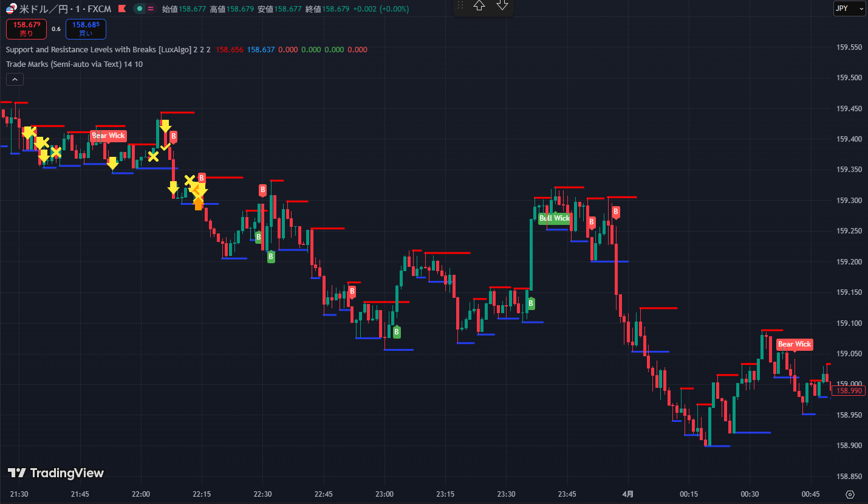Click the current price label 158.990

[849, 391]
